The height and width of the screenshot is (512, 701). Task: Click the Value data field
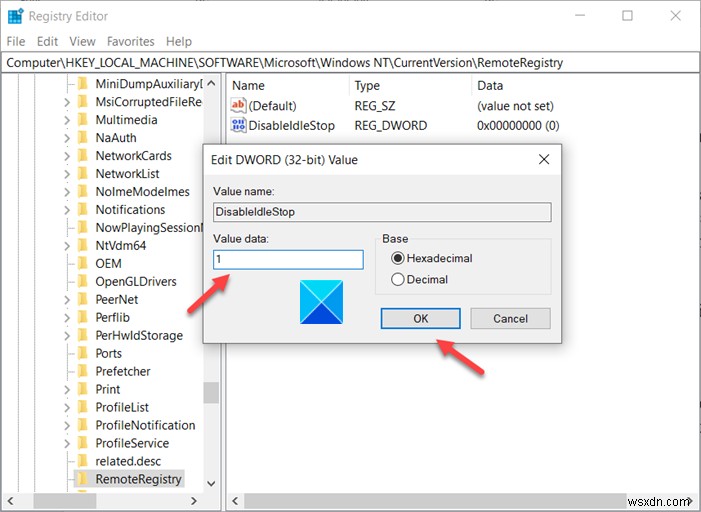288,259
